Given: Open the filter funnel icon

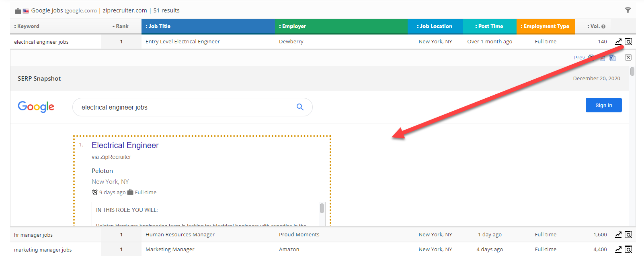Looking at the screenshot, I should (628, 10).
